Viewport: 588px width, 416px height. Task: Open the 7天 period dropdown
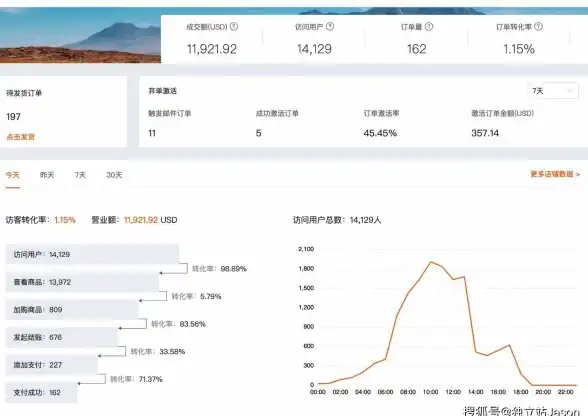[x=553, y=91]
